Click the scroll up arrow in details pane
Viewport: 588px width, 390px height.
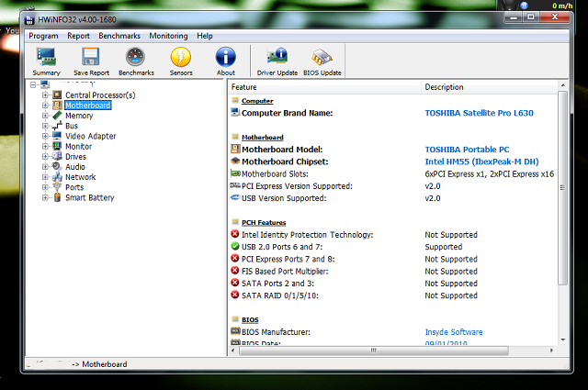(563, 85)
